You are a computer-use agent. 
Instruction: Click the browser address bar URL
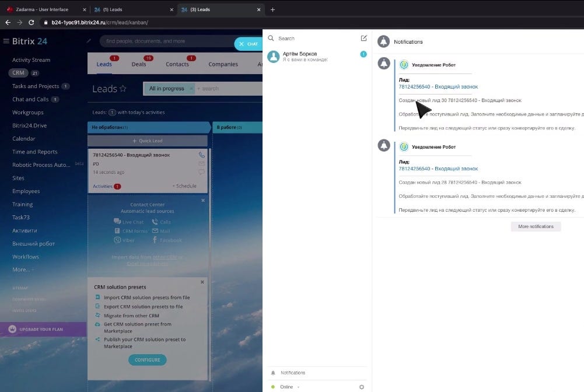[100, 22]
